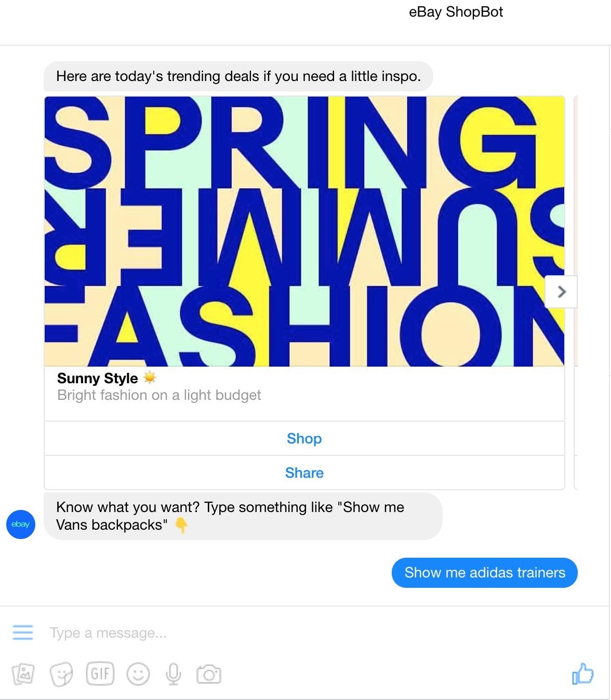The height and width of the screenshot is (700, 611).
Task: Open the sticker picker
Action: point(61,675)
